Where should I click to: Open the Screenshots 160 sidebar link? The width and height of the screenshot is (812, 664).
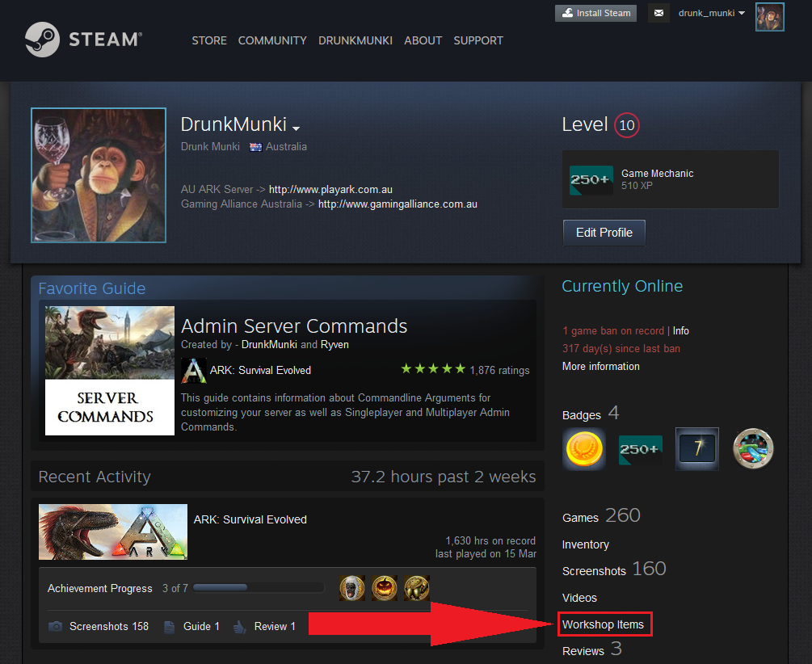(614, 569)
